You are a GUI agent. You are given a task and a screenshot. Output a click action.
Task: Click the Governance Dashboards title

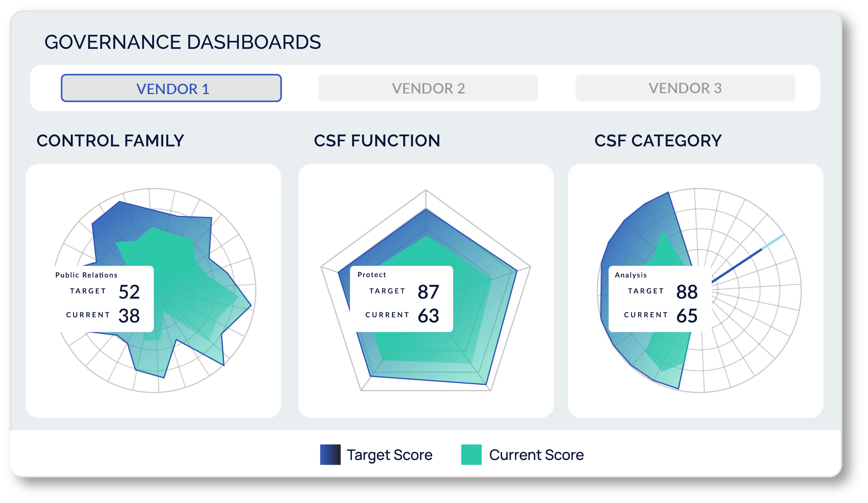coord(182,42)
